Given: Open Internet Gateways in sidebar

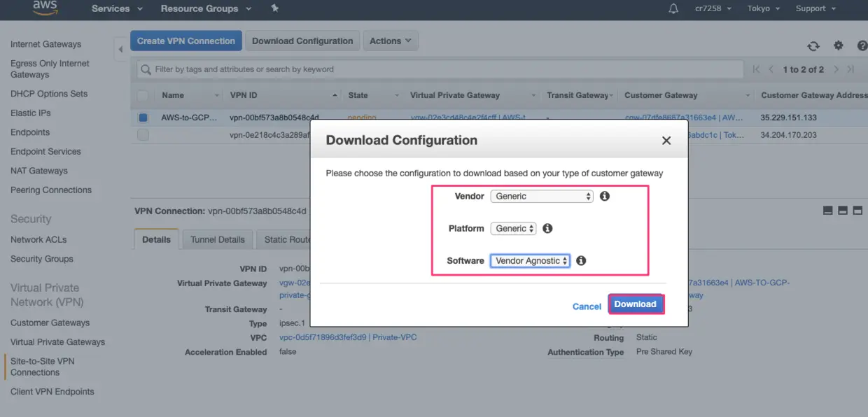Looking at the screenshot, I should pyautogui.click(x=45, y=44).
